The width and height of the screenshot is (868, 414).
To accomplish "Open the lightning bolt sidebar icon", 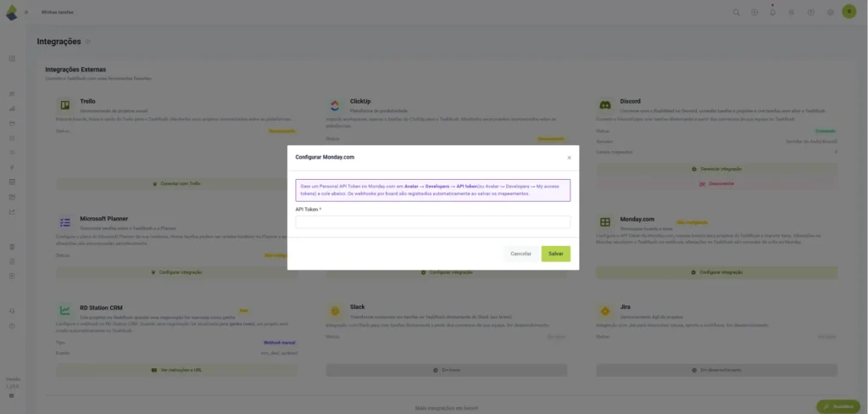I will pyautogui.click(x=12, y=167).
